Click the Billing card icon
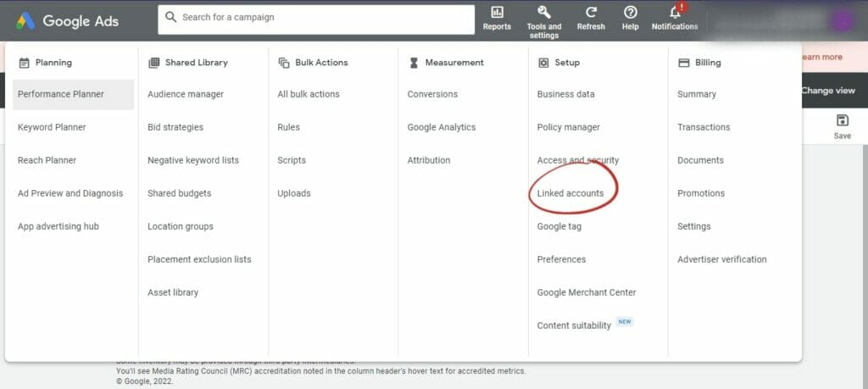The height and width of the screenshot is (389, 868). pos(684,63)
